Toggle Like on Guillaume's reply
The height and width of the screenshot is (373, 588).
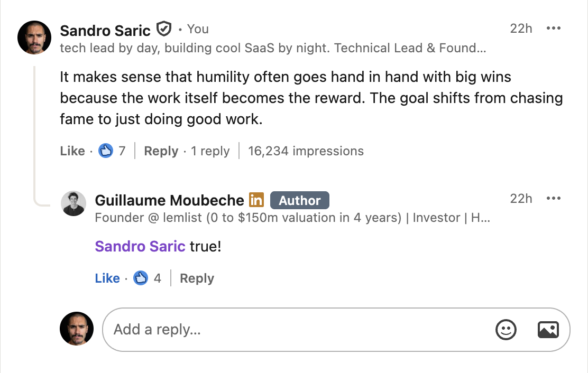pos(107,278)
